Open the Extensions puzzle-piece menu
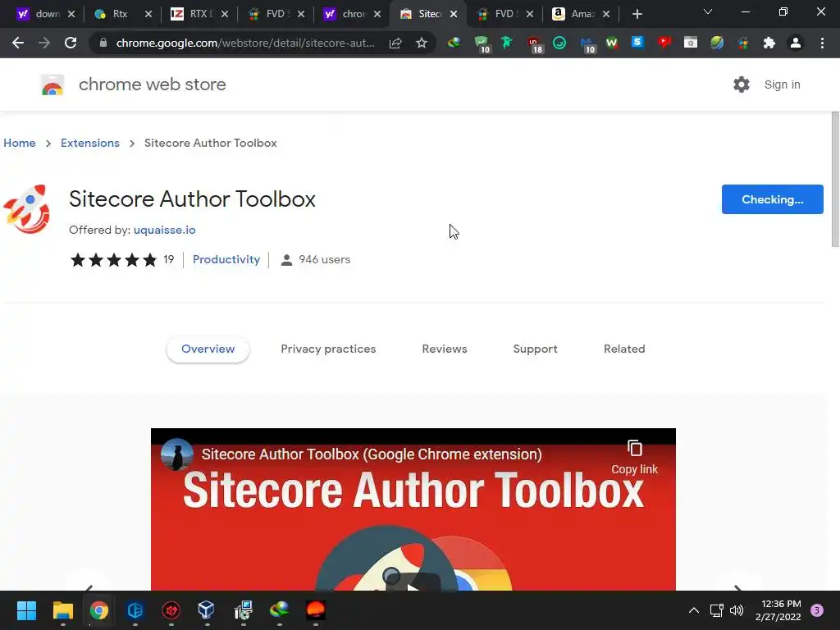The width and height of the screenshot is (840, 630). (769, 43)
